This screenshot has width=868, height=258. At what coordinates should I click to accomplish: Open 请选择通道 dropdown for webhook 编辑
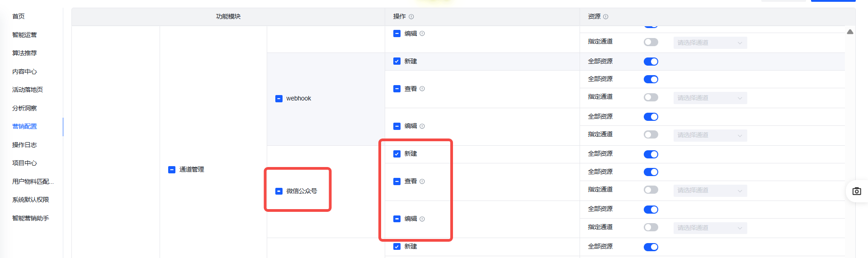click(710, 135)
